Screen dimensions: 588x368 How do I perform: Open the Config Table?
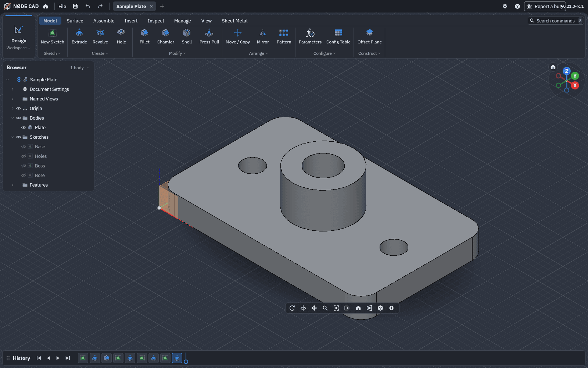(338, 37)
